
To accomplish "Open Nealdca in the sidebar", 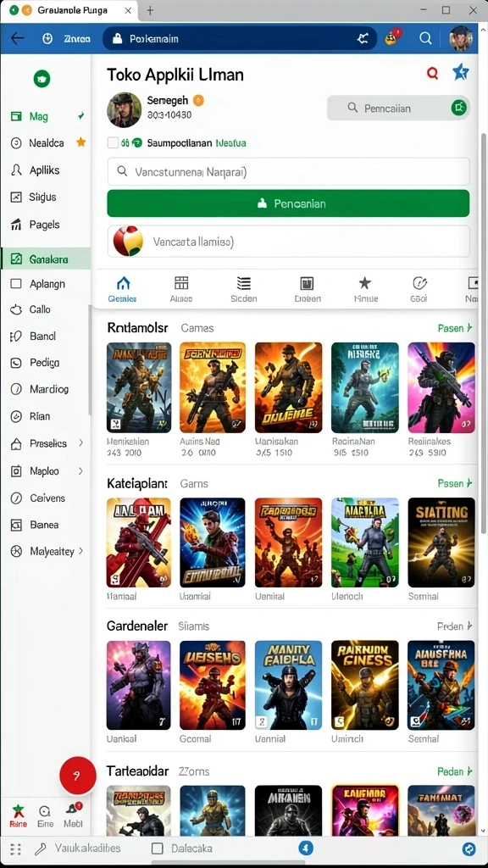I will (46, 142).
